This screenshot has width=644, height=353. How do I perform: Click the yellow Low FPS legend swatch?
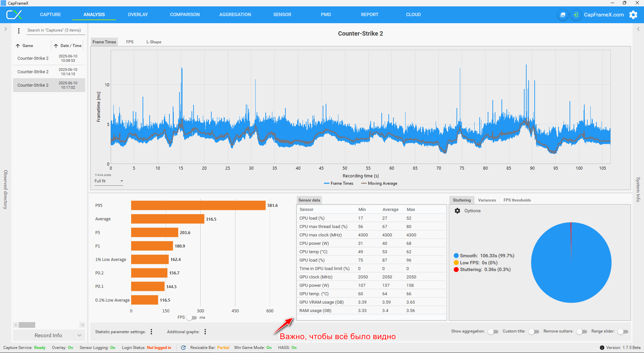[x=456, y=263]
